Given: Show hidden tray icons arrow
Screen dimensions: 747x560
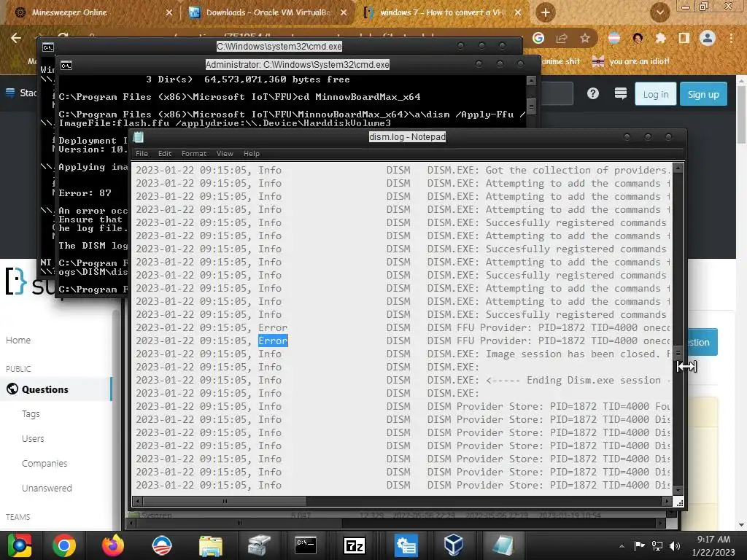Looking at the screenshot, I should pyautogui.click(x=622, y=546).
